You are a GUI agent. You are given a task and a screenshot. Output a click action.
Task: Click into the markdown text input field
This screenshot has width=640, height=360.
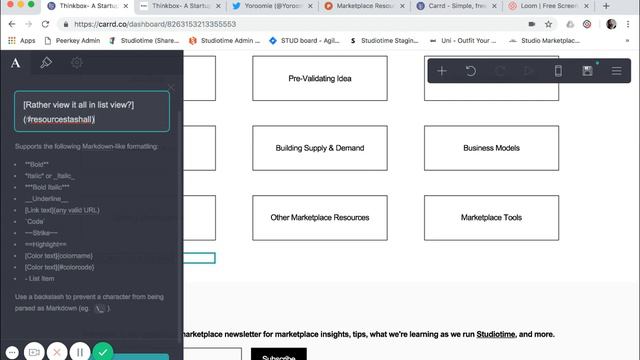click(92, 111)
